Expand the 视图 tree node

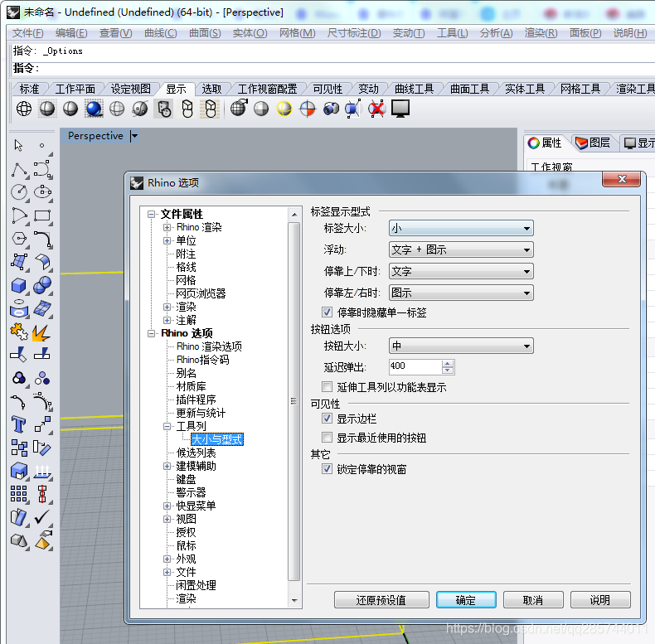167,519
